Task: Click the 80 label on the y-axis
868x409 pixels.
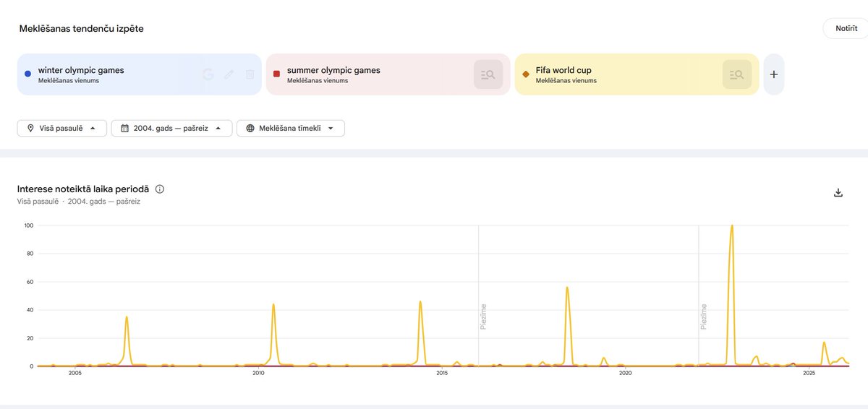Action: [30, 254]
